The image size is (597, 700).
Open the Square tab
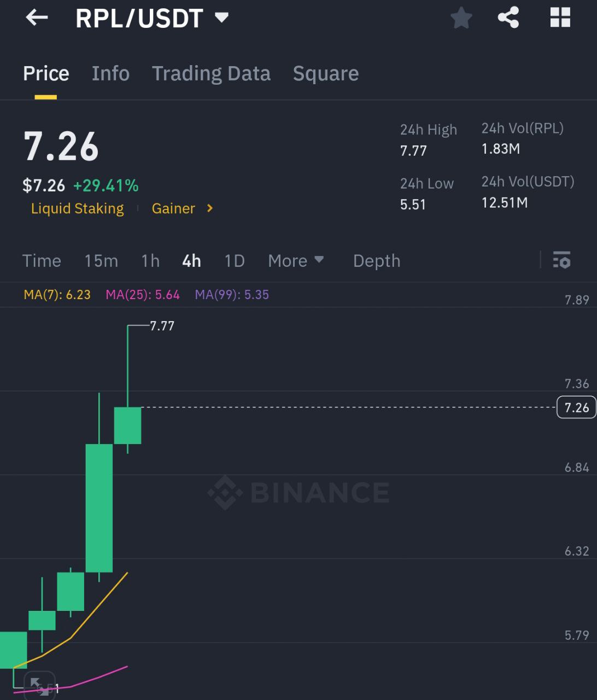(326, 74)
